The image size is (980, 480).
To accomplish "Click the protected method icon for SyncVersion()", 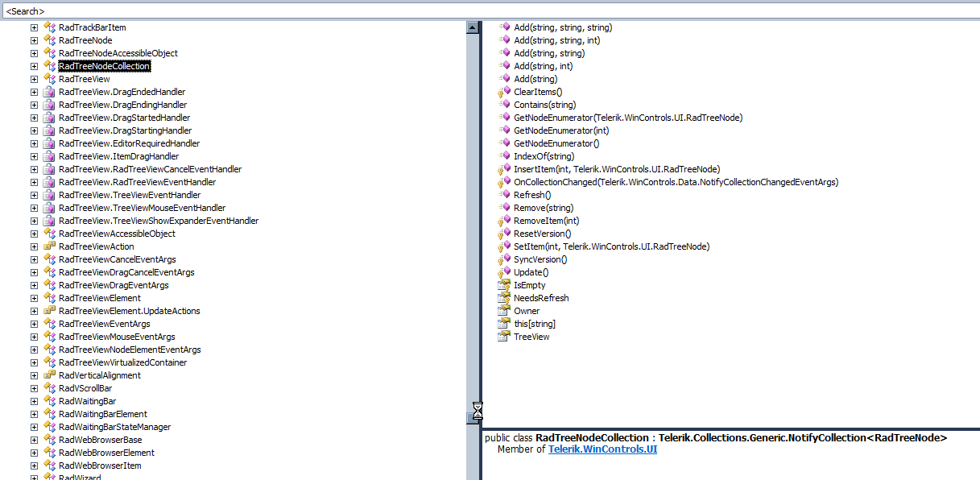I will point(504,259).
